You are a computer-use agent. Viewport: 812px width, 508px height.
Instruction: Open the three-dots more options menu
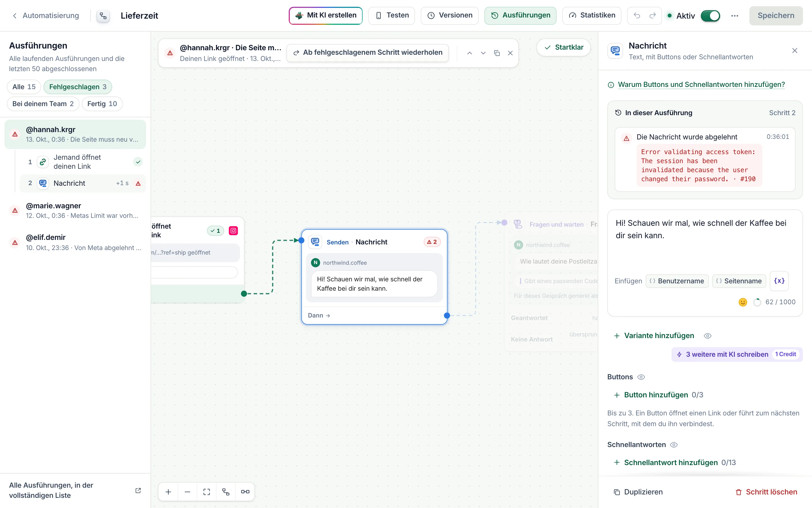coord(734,16)
